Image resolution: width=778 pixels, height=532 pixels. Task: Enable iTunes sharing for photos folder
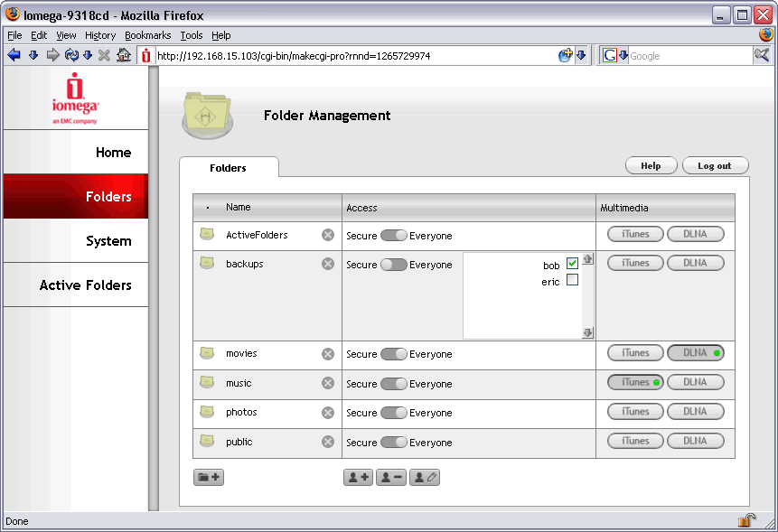coord(635,412)
